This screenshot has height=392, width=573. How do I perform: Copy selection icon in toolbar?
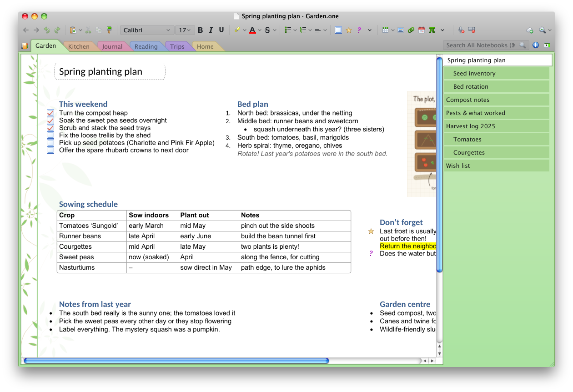click(99, 30)
